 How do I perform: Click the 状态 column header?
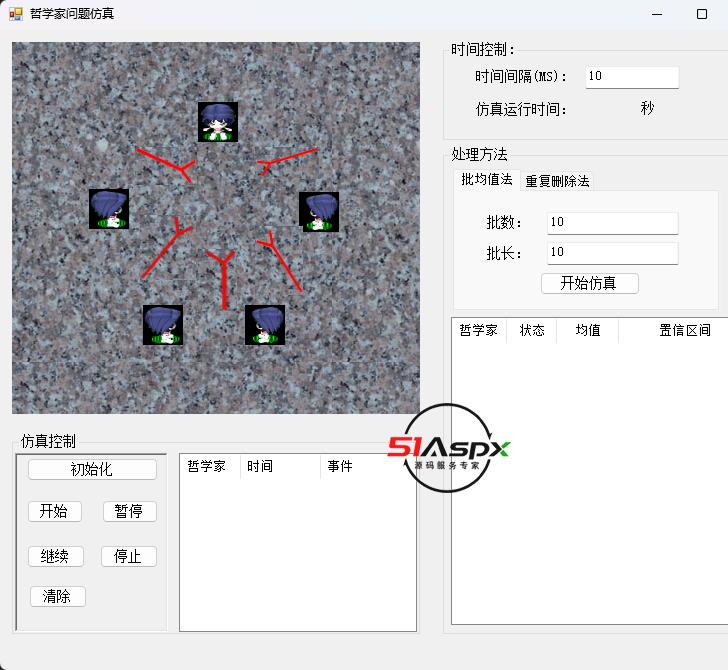(x=532, y=331)
